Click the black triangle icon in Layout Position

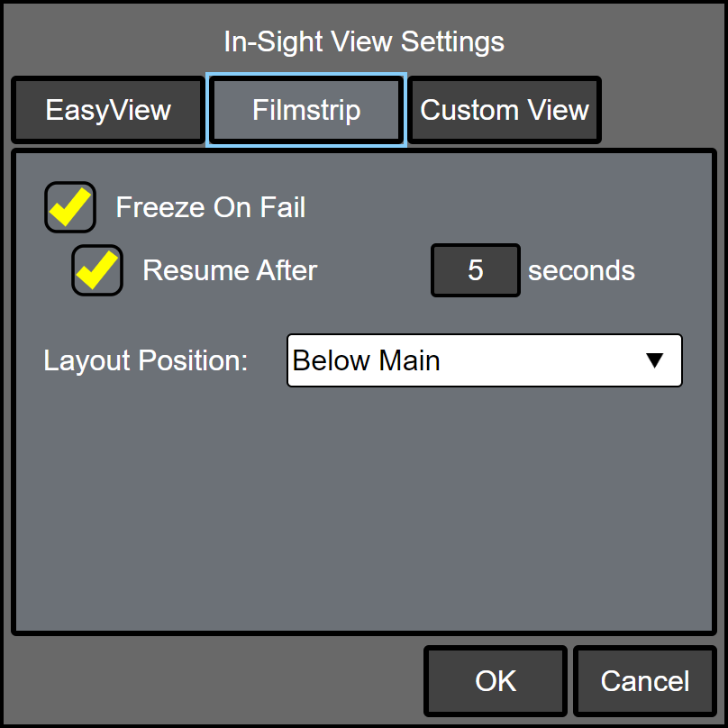655,360
